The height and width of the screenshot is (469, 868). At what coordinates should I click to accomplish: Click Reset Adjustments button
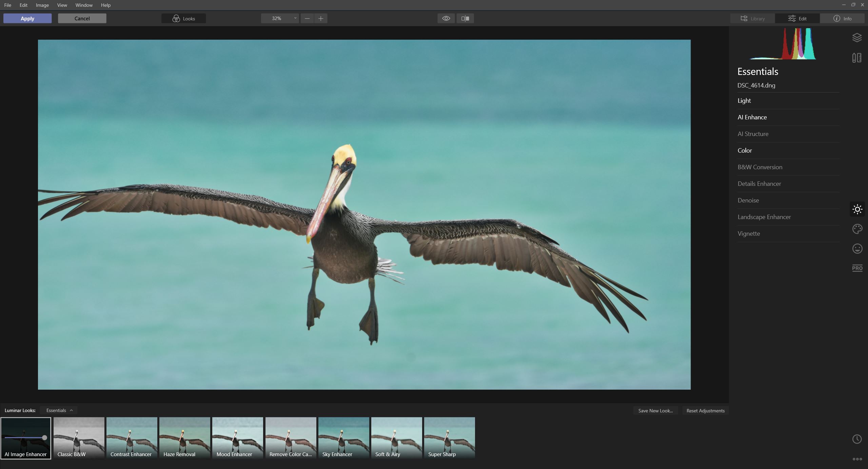(x=705, y=411)
